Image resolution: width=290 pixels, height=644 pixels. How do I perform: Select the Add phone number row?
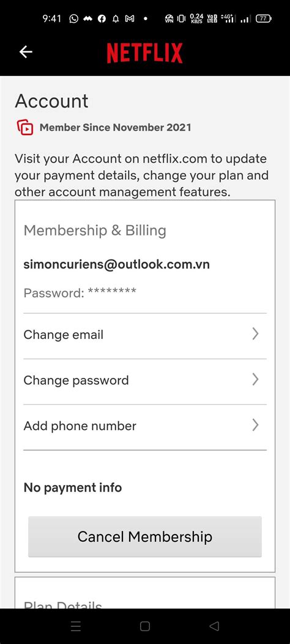click(x=145, y=427)
